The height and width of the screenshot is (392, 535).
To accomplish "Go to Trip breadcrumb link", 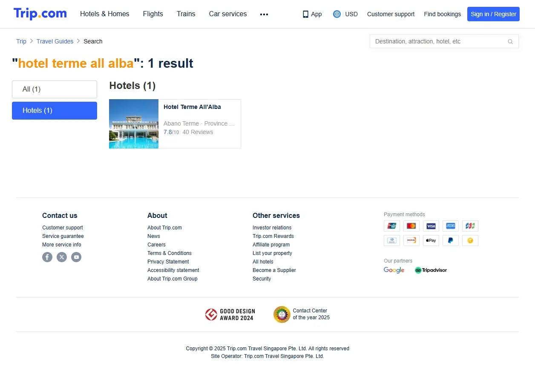I will pyautogui.click(x=21, y=41).
